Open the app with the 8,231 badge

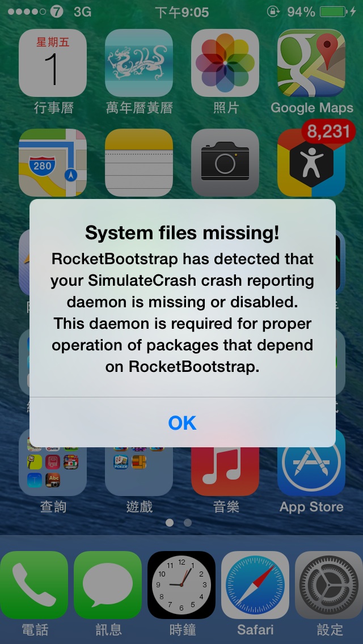pyautogui.click(x=311, y=163)
